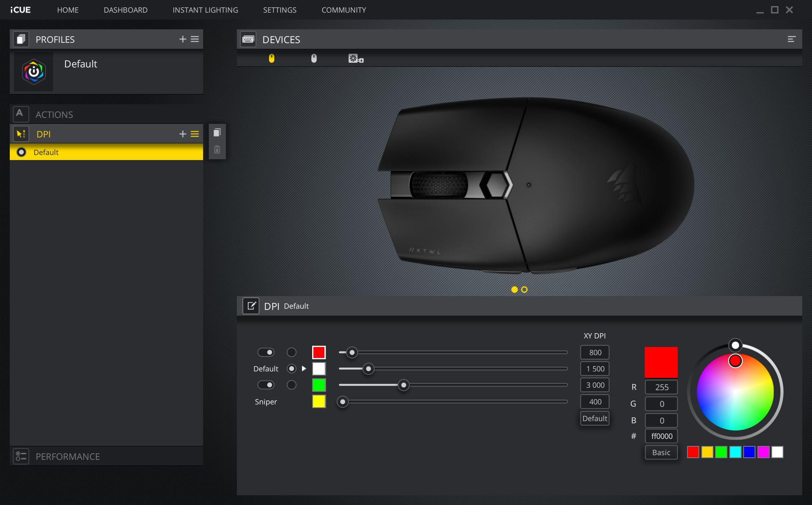Select the yellow highlighted mouse device

pyautogui.click(x=271, y=59)
